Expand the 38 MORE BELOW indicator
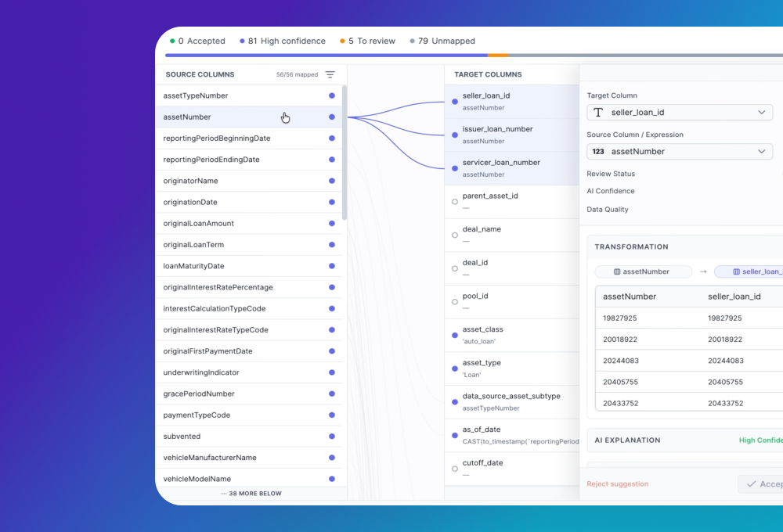 [251, 493]
